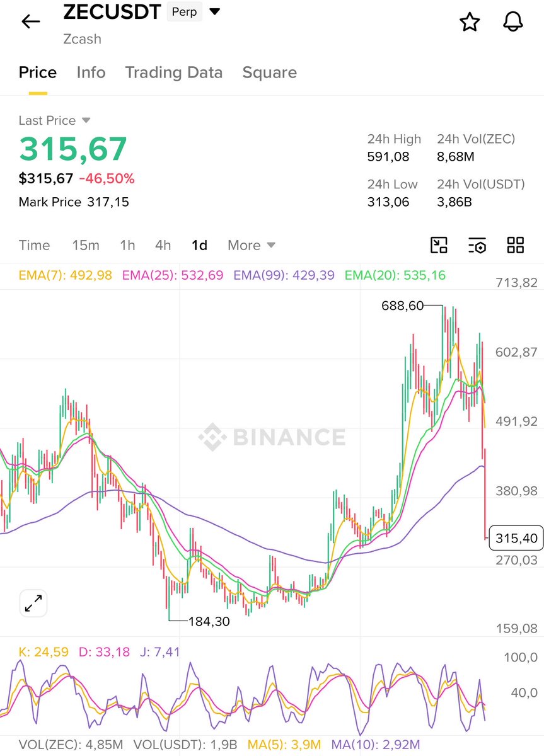The height and width of the screenshot is (756, 544).
Task: Select the 1h interval
Action: click(x=128, y=245)
